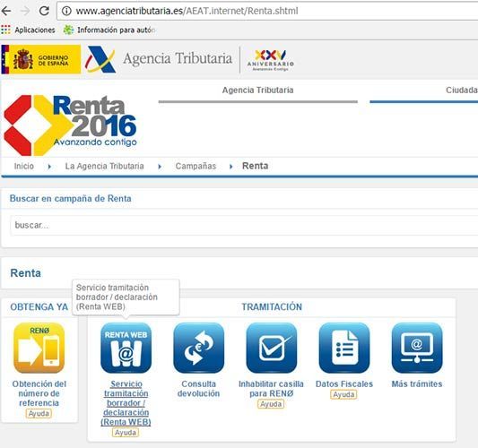The height and width of the screenshot is (448, 478).
Task: Select the Agencia Tributaria top tab
Action: pyautogui.click(x=258, y=90)
